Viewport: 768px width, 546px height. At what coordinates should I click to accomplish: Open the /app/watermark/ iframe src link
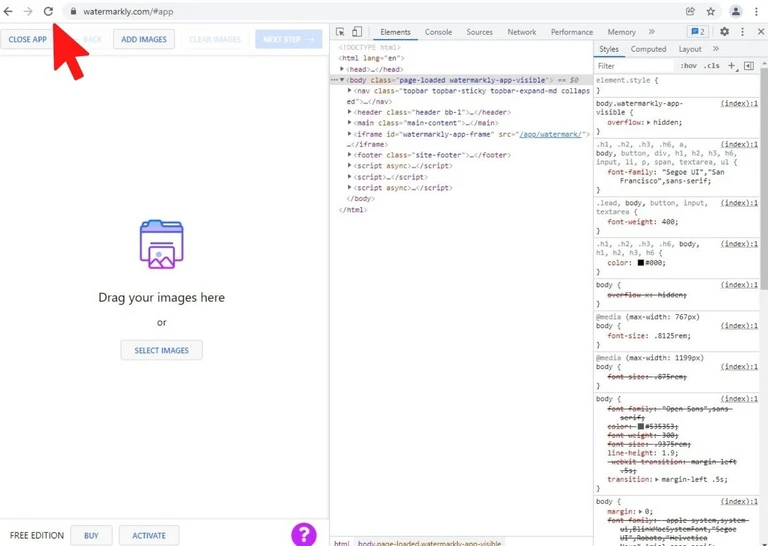coord(551,134)
